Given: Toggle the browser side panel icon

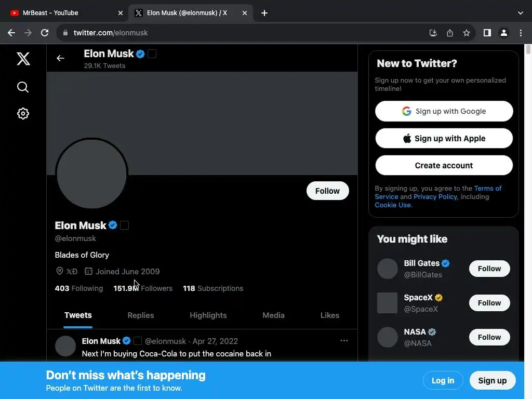Looking at the screenshot, I should tap(487, 33).
